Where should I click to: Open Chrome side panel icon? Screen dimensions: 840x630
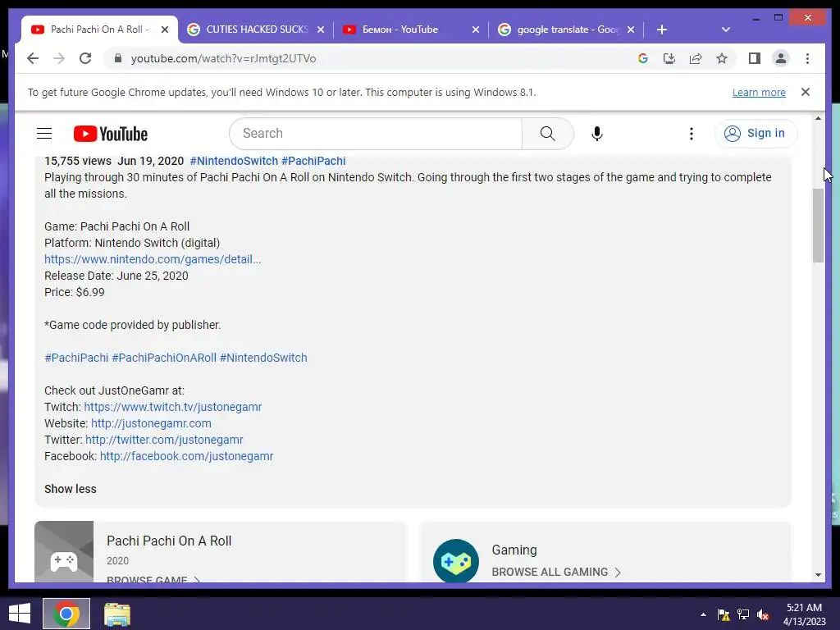click(x=755, y=58)
